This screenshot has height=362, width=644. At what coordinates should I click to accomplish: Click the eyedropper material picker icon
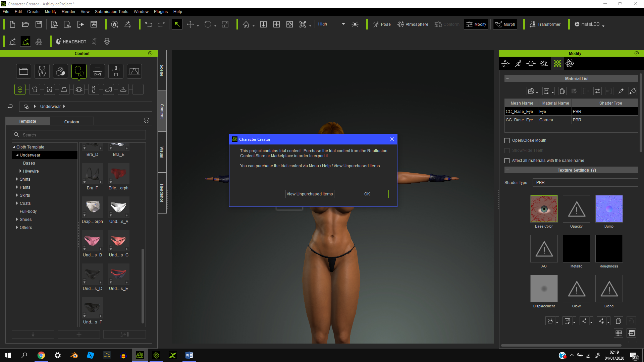[621, 91]
